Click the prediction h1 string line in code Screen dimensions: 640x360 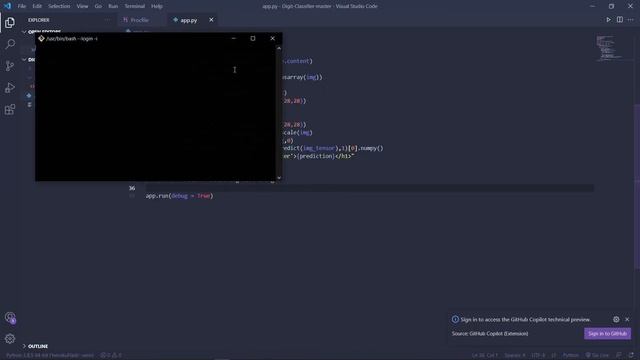[x=318, y=156]
